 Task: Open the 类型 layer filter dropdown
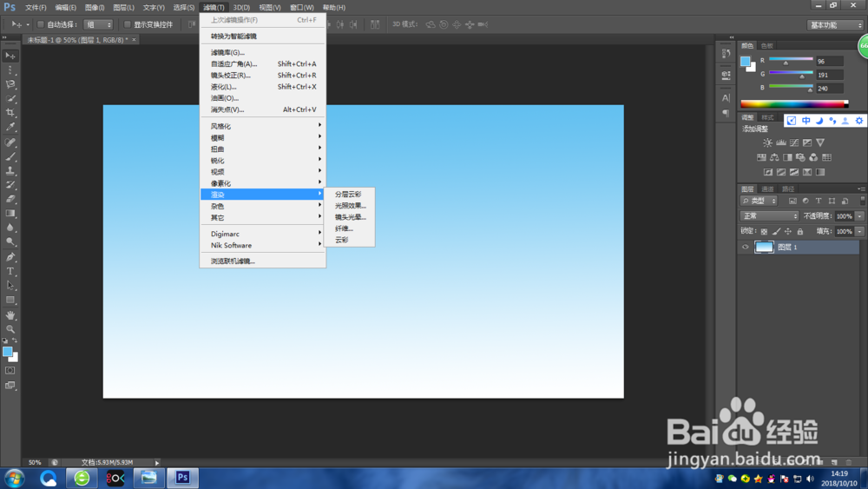click(759, 201)
